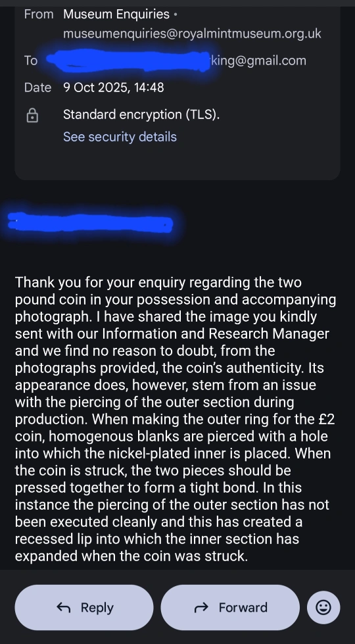Viewport: 355px width, 644px height.
Task: Click the padlock encryption icon
Action: [32, 115]
